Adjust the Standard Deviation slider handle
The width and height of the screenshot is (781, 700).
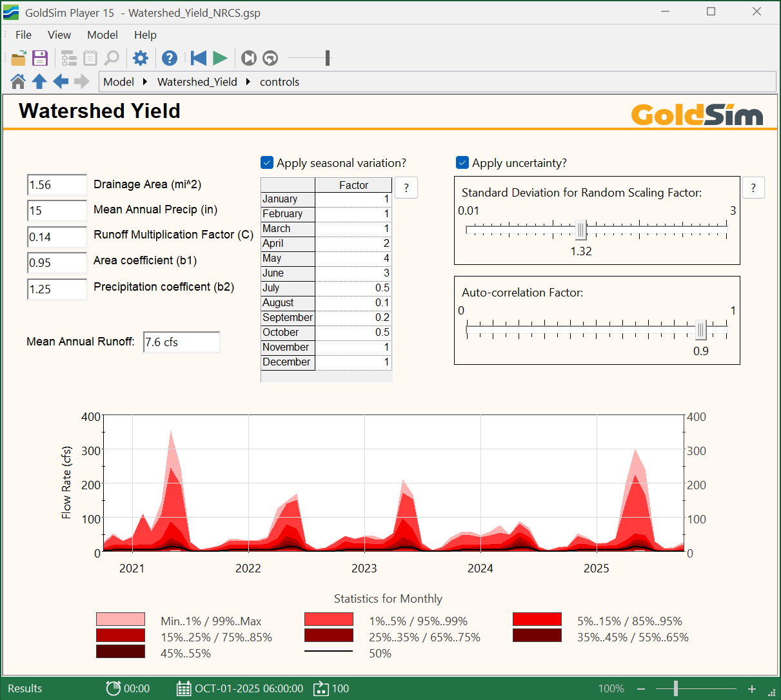pyautogui.click(x=581, y=229)
